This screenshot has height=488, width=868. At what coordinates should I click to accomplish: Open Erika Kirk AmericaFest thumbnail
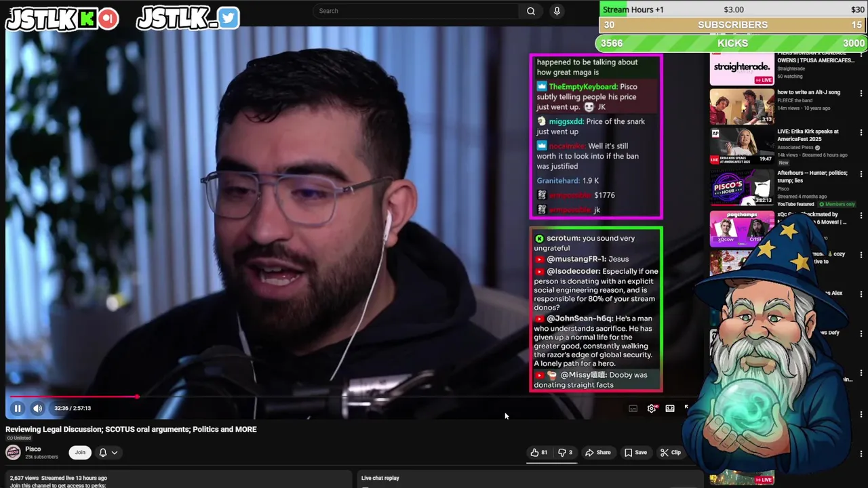(742, 146)
